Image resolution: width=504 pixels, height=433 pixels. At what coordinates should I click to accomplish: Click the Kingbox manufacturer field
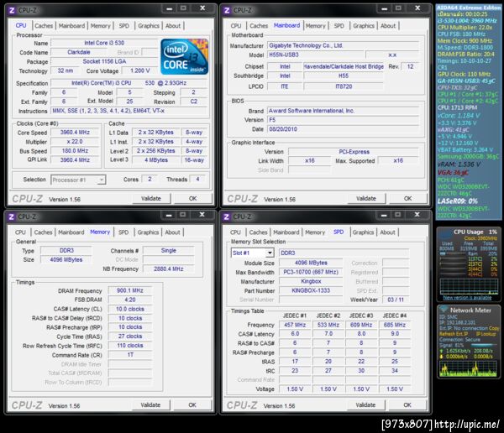(311, 281)
